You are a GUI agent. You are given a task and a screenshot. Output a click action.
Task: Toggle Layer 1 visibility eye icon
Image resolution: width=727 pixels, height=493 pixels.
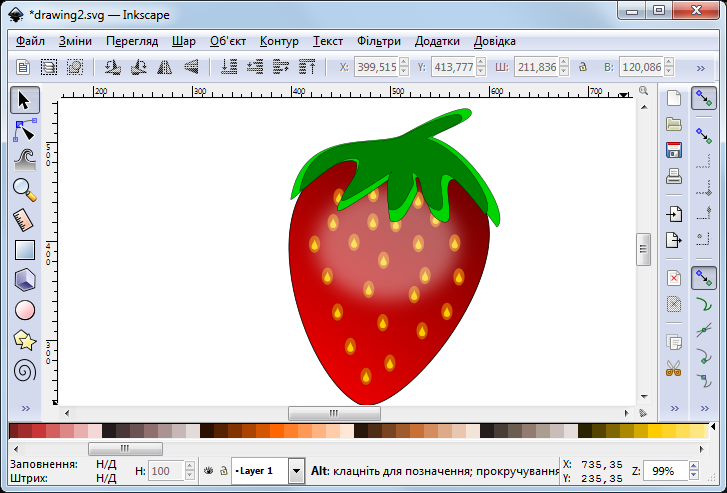[x=208, y=470]
